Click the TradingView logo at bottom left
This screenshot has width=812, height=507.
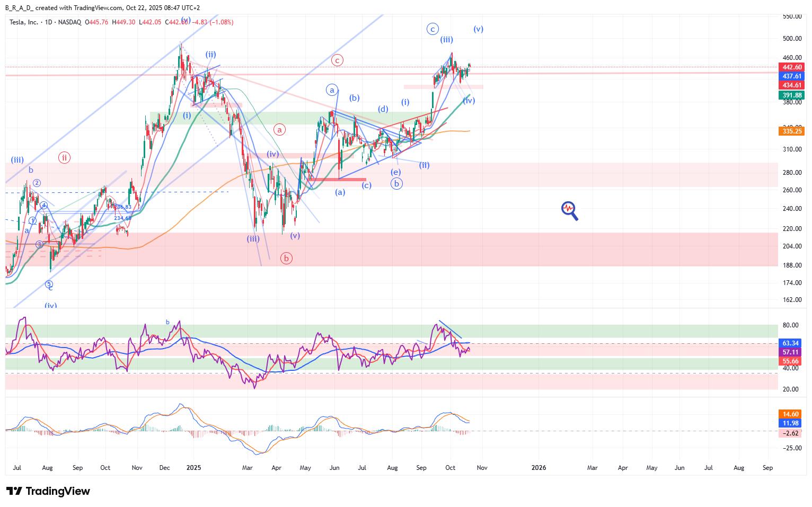pos(48,491)
